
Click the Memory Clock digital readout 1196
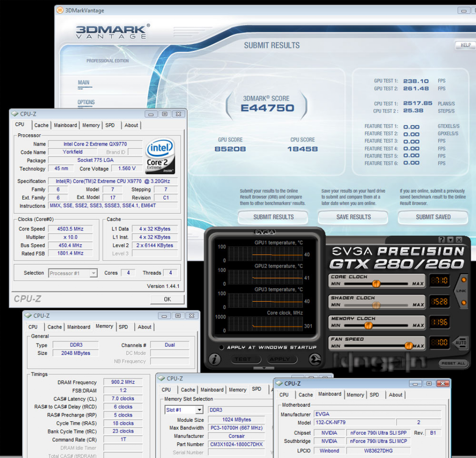coord(439,322)
